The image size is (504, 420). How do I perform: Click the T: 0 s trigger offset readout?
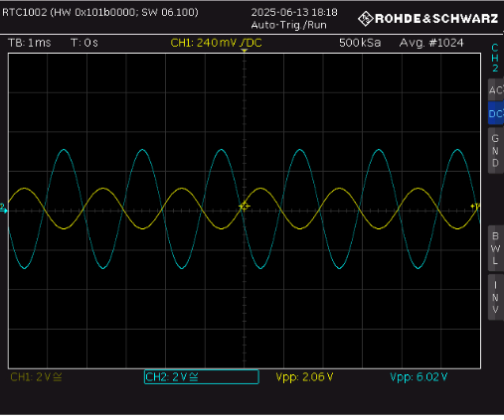(84, 43)
